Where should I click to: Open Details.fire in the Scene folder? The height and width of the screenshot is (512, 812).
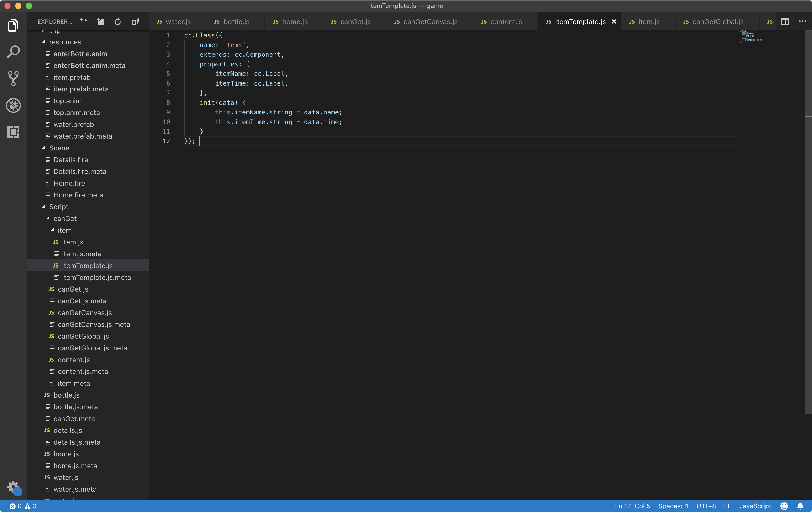70,159
